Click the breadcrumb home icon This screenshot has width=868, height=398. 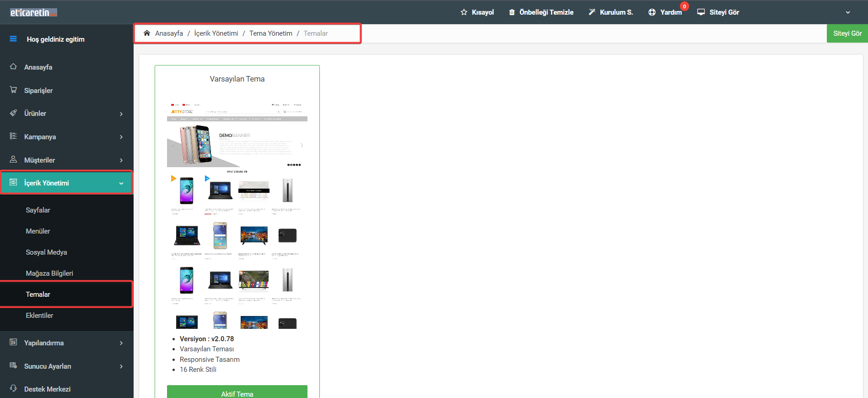[x=147, y=33]
